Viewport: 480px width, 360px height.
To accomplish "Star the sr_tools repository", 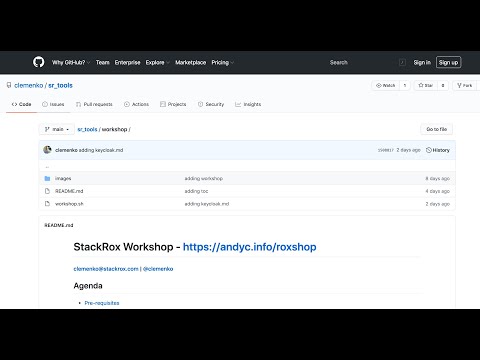I will coord(426,86).
